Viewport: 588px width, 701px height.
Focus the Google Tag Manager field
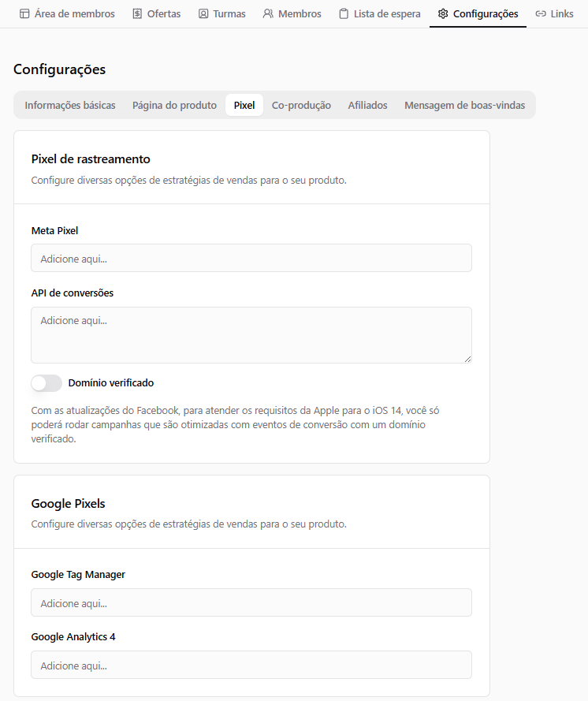(251, 602)
